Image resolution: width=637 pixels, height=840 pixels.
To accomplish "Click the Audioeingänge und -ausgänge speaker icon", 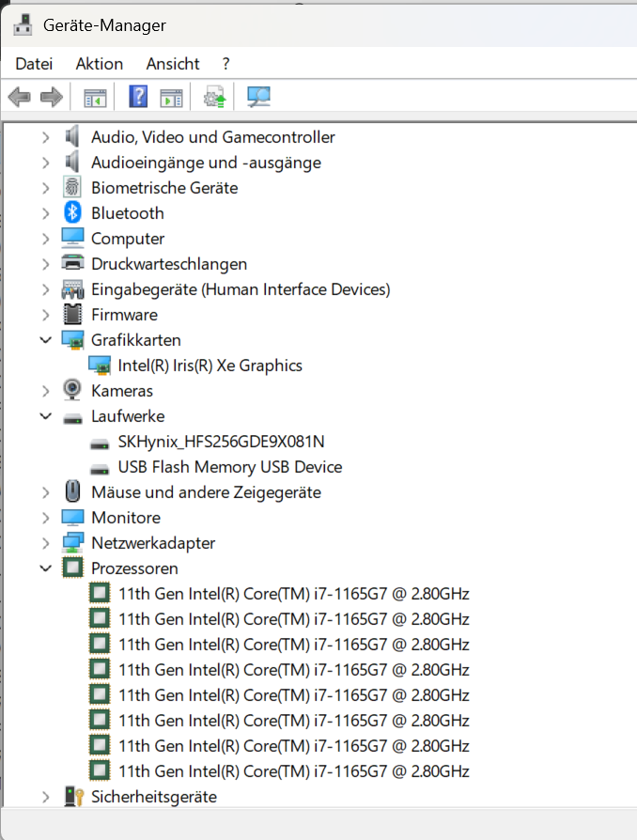I will tap(72, 162).
